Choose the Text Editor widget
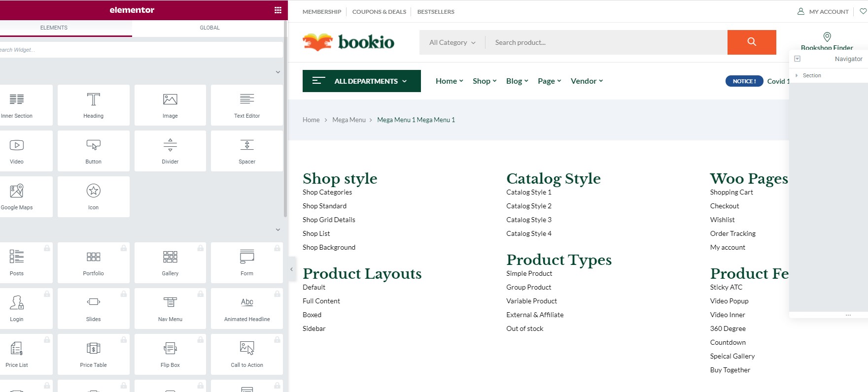This screenshot has width=868, height=392. [247, 105]
